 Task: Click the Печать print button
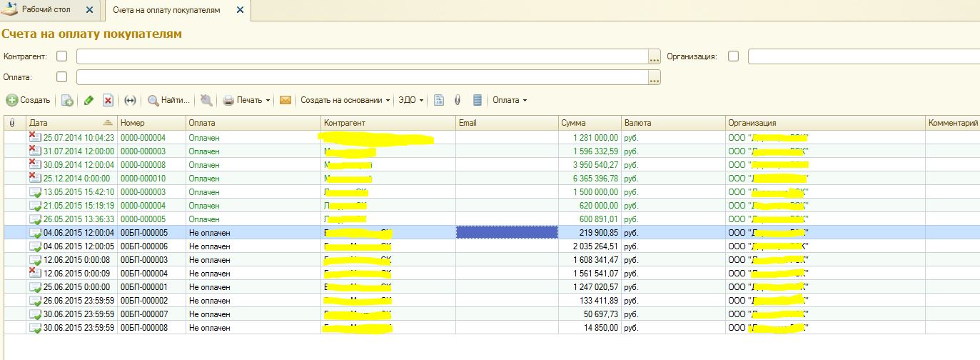[243, 100]
